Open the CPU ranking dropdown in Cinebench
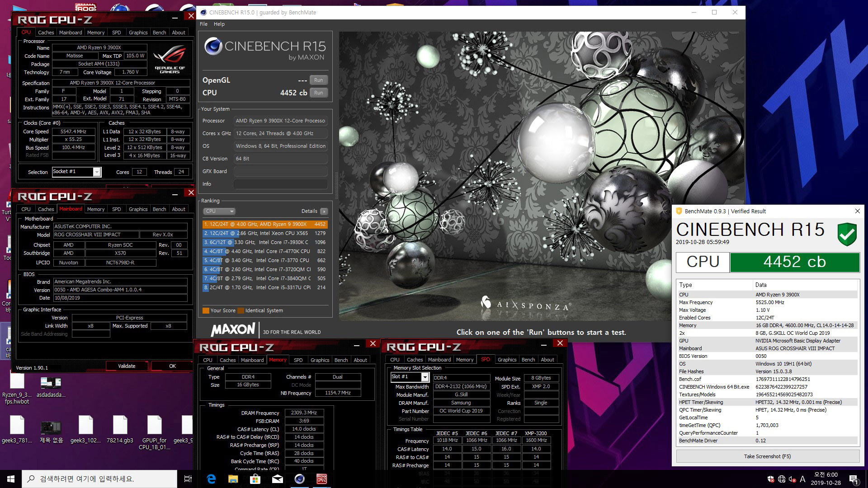868x488 pixels. (219, 211)
